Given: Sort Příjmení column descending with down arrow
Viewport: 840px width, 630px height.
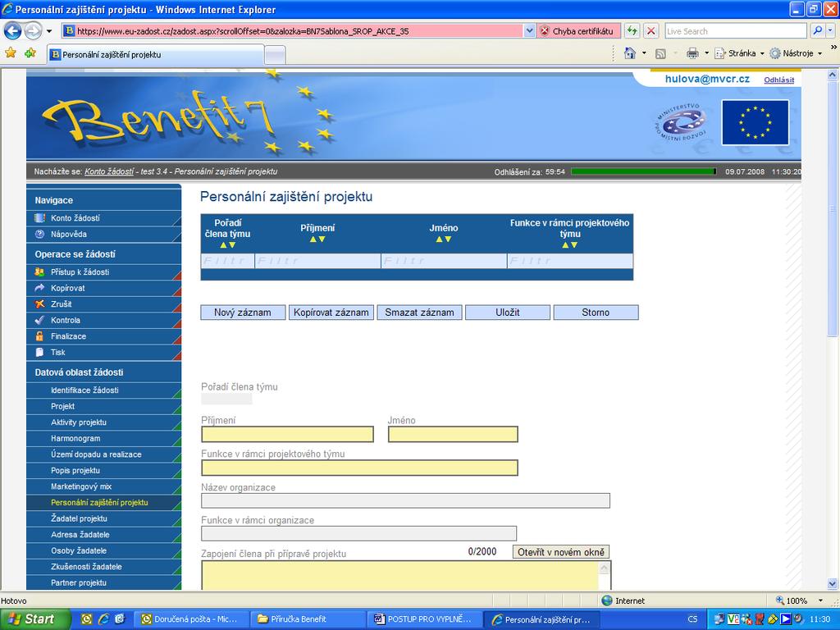Looking at the screenshot, I should (322, 239).
